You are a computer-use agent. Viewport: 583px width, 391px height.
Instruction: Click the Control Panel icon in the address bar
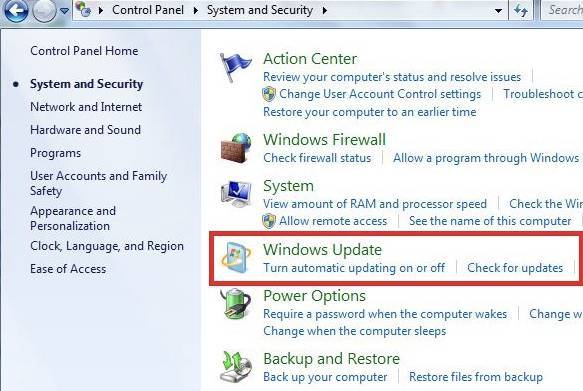pyautogui.click(x=85, y=10)
